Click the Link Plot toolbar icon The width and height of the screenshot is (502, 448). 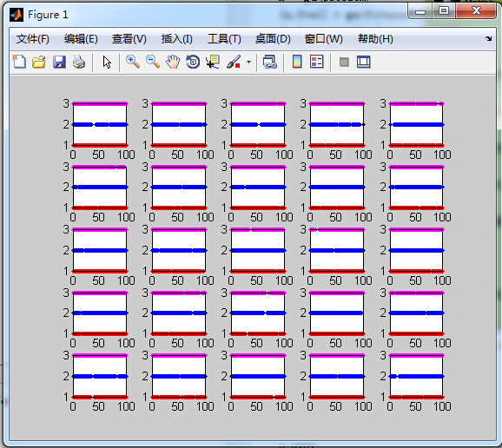click(x=269, y=62)
